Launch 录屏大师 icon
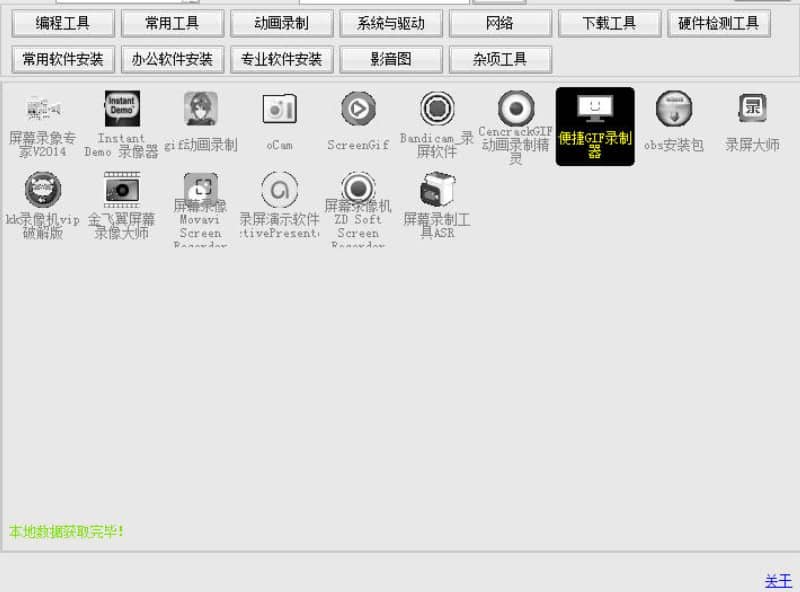This screenshot has height=592, width=800. pyautogui.click(x=753, y=108)
